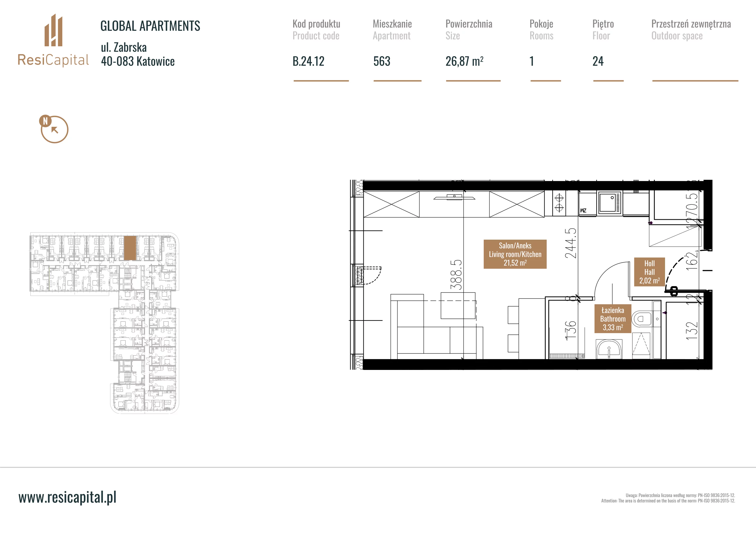Click apartment number '563'

pos(382,61)
